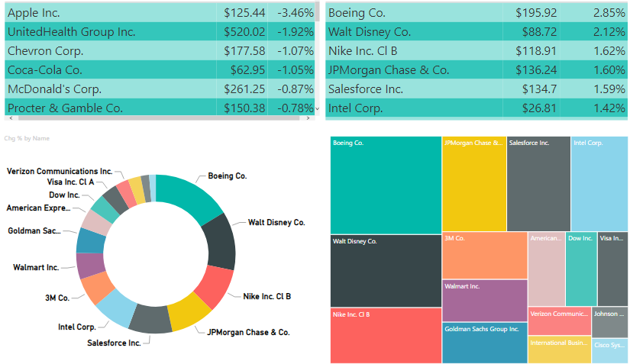
Task: Click JPMorgan Chase & Co. table cell
Action: coord(414,70)
